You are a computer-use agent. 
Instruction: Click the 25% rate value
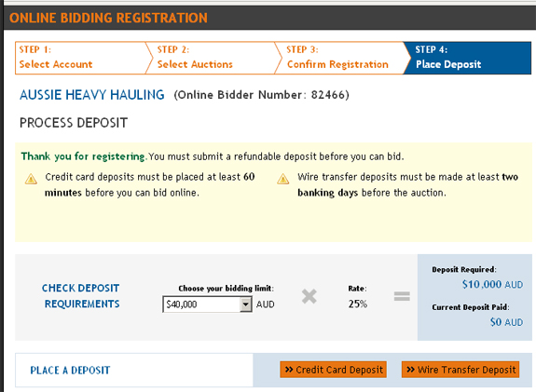pos(358,304)
